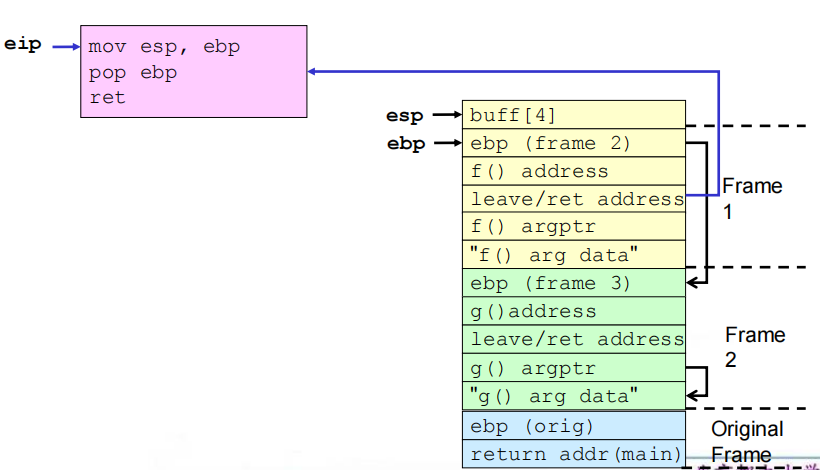Select the buff[4] stack cell
The image size is (820, 470).
coord(573,115)
